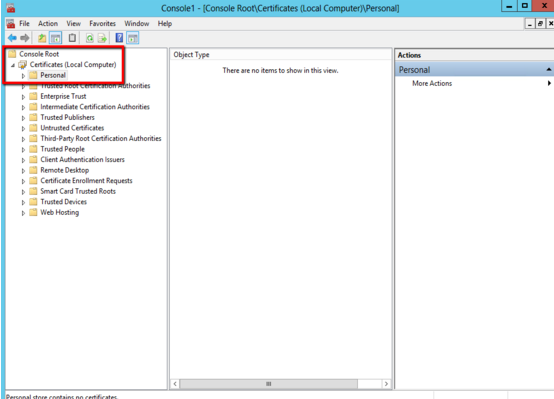
Task: Click the Trusted Devices folder icon
Action: tap(33, 202)
